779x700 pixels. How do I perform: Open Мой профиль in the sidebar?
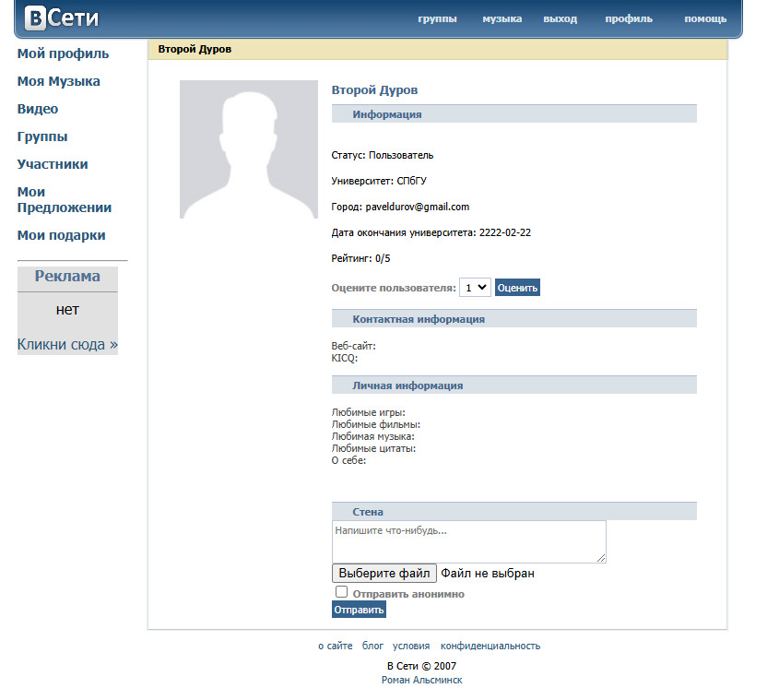pos(63,53)
